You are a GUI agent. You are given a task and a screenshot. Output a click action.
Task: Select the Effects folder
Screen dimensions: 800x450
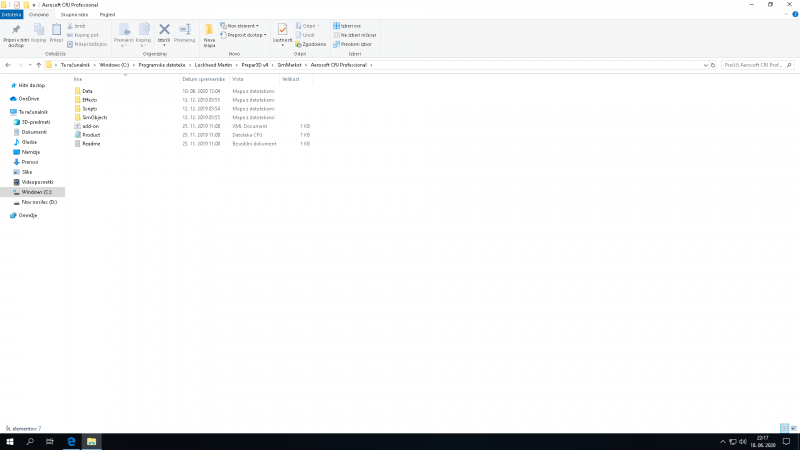point(89,100)
